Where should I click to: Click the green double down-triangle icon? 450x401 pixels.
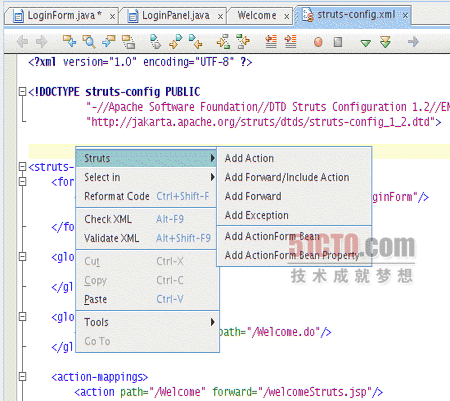tap(385, 42)
